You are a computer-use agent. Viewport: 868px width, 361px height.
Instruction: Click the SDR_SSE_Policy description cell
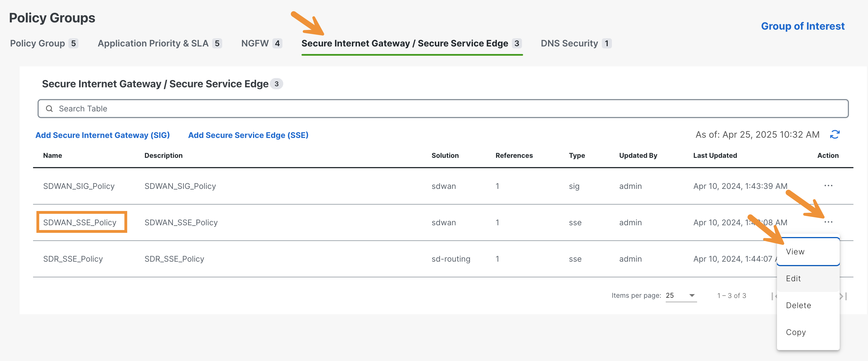[174, 259]
